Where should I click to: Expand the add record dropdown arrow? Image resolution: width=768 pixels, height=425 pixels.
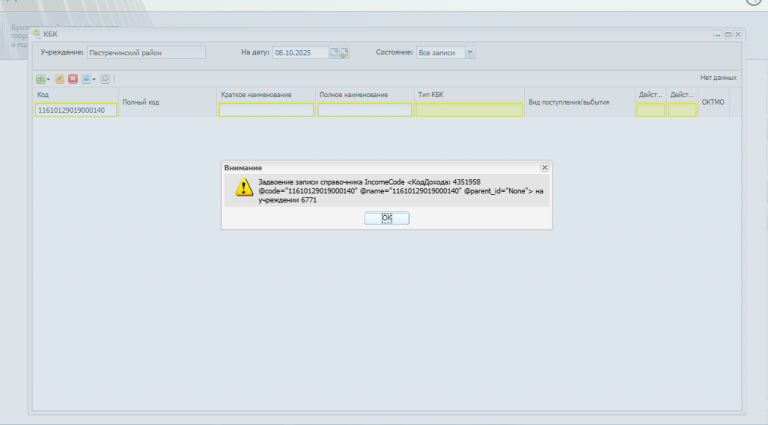pyautogui.click(x=48, y=79)
